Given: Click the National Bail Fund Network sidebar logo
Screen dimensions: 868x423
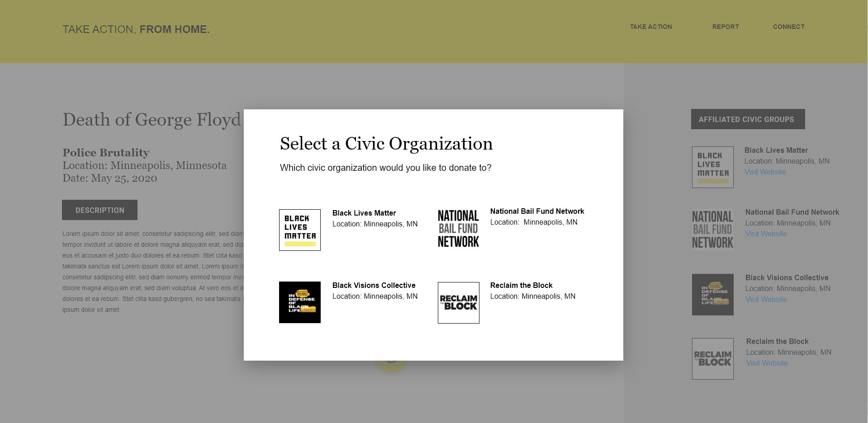Looking at the screenshot, I should pos(712,230).
